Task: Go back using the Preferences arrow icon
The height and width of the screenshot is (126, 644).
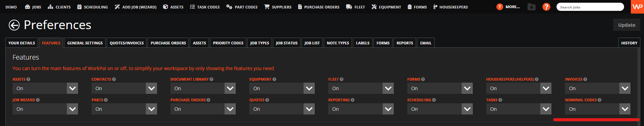Action: coord(14,25)
